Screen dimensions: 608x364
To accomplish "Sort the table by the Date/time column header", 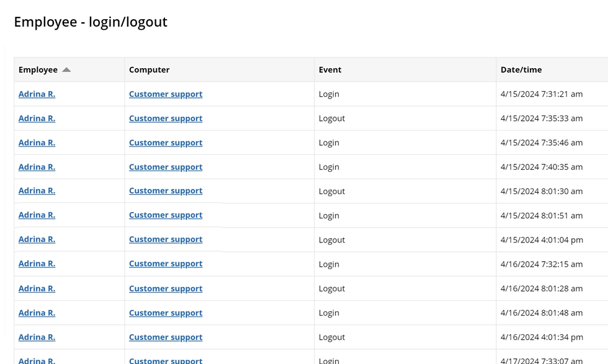I will (x=521, y=69).
